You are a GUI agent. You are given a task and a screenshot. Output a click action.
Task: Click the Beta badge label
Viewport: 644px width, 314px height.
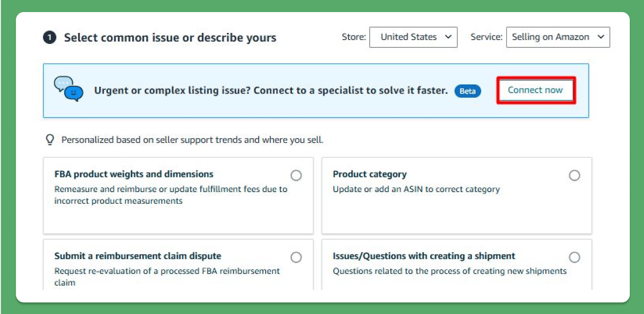click(467, 91)
